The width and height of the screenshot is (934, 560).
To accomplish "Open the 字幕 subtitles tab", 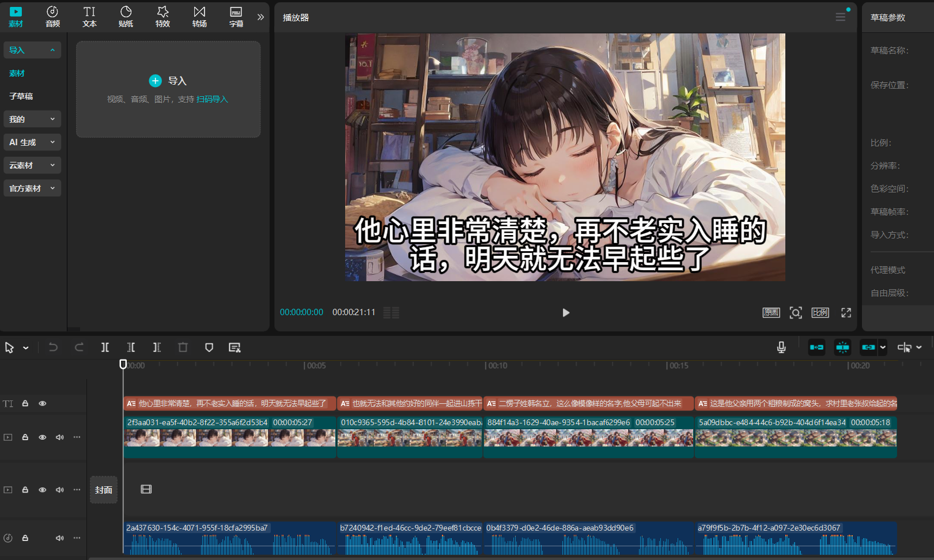I will (x=236, y=17).
